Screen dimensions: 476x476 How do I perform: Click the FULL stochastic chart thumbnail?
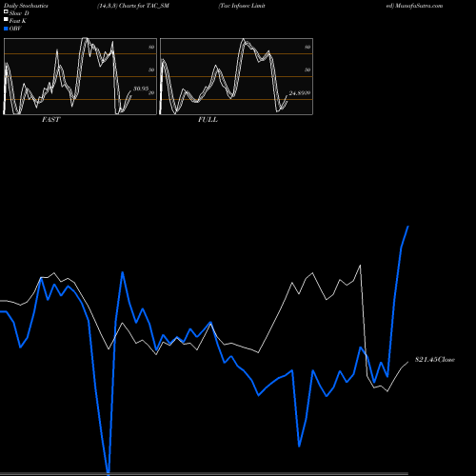click(x=236, y=76)
